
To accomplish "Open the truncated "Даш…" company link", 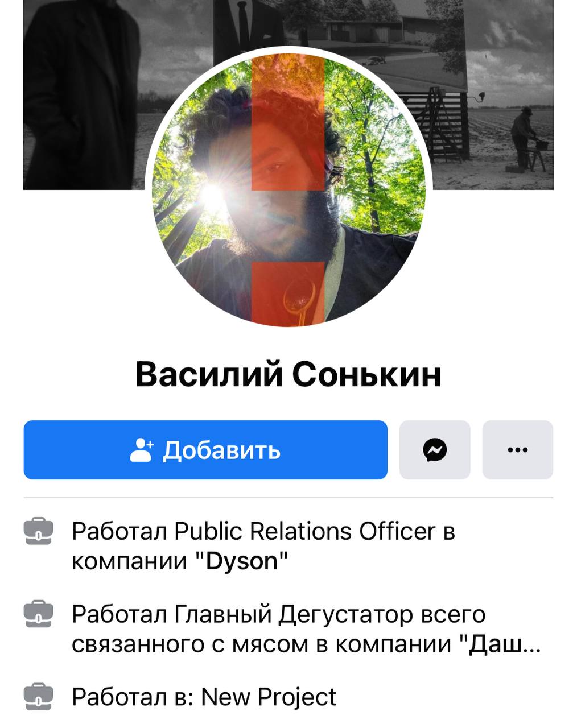I will (x=504, y=644).
